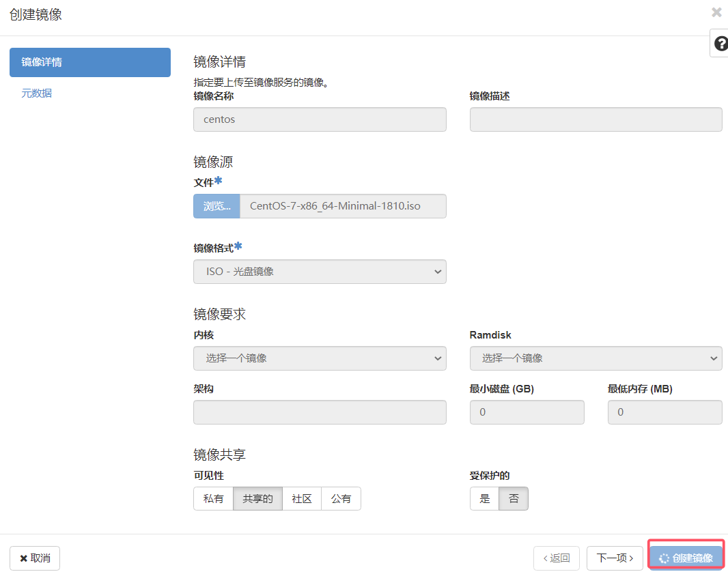The height and width of the screenshot is (574, 728).
Task: Expand the 内核 image dropdown
Action: 320,358
